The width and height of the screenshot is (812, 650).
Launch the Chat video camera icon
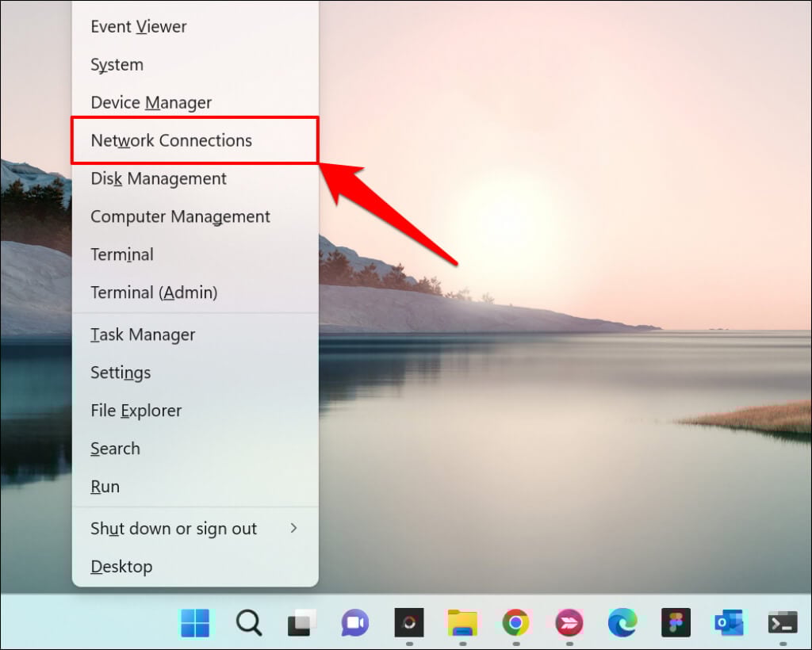tap(355, 622)
